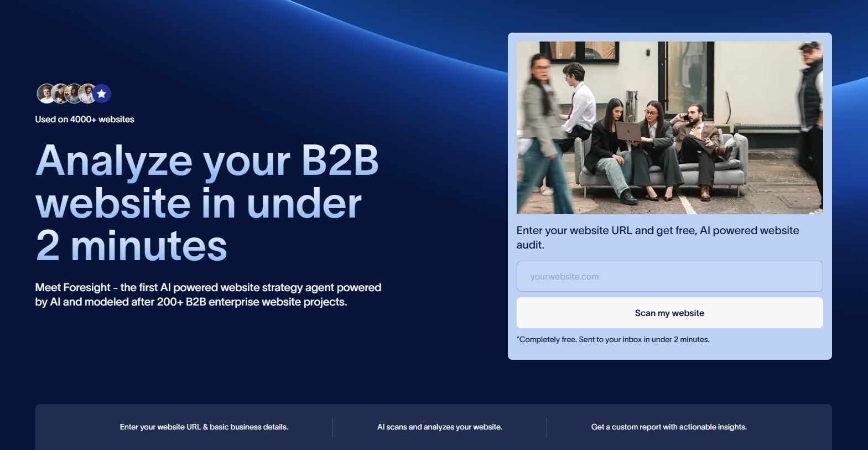Click the "Completely free" footnote below the button
This screenshot has height=450, width=868.
click(613, 339)
